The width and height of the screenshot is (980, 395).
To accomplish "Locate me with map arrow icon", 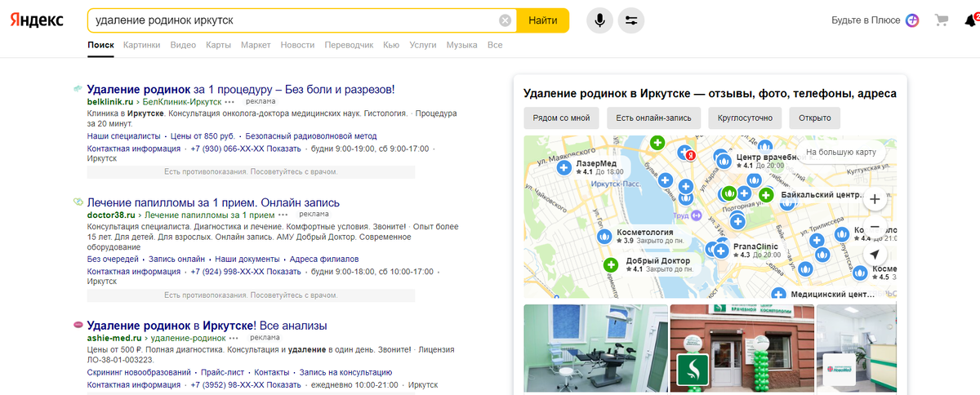I will click(874, 255).
